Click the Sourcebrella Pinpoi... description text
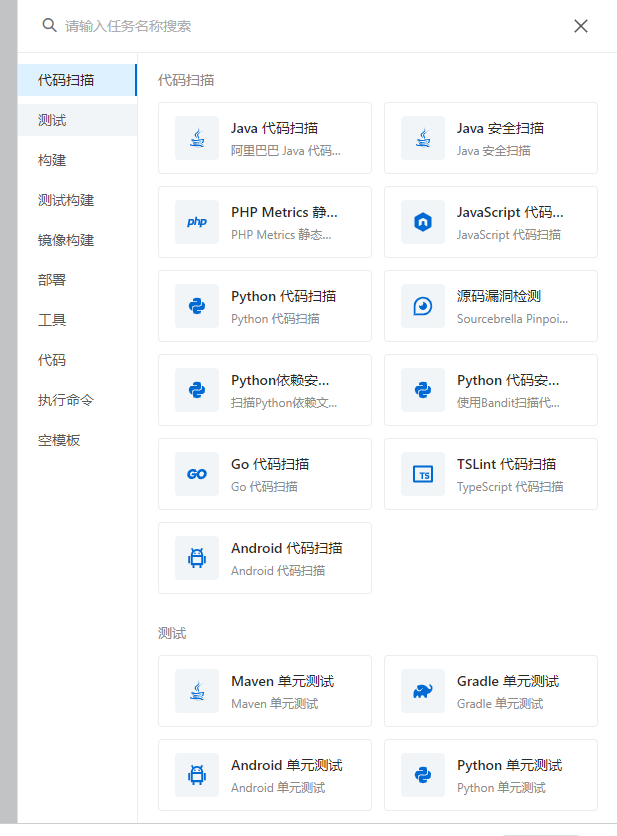 coord(512,319)
